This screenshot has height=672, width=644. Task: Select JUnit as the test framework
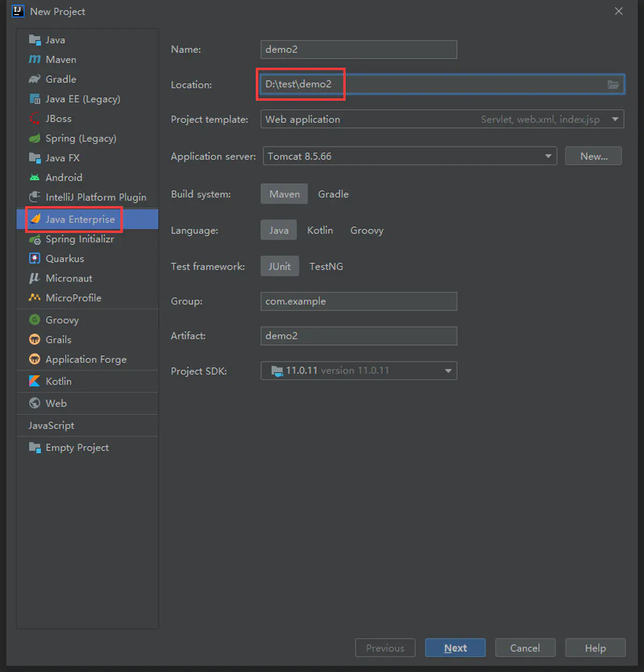coord(280,267)
